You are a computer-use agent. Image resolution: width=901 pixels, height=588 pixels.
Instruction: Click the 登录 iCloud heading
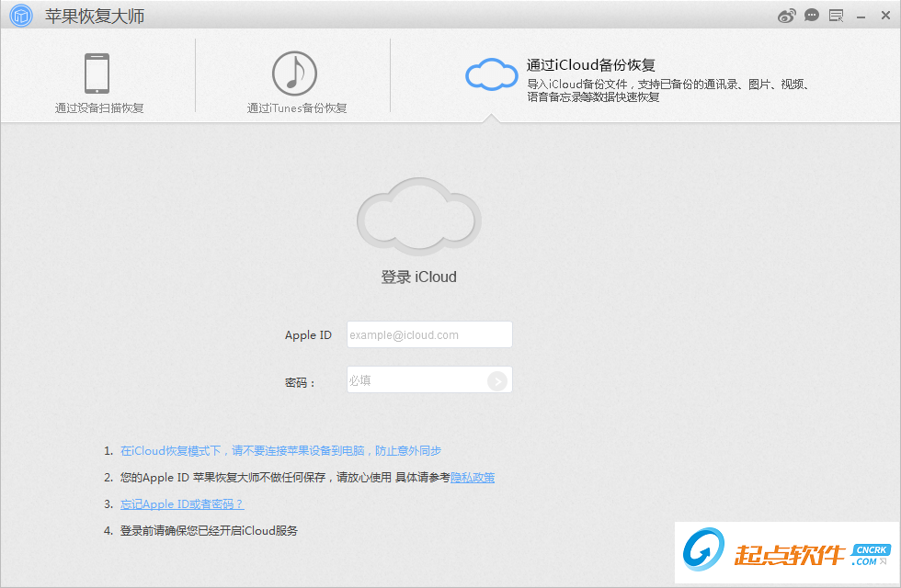pyautogui.click(x=419, y=277)
